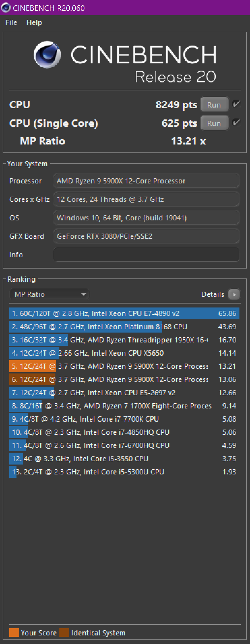Screen dimensions: 250x644
Task: Select ranking row Intel Xeon E5-2697 v2
Action: (124, 393)
